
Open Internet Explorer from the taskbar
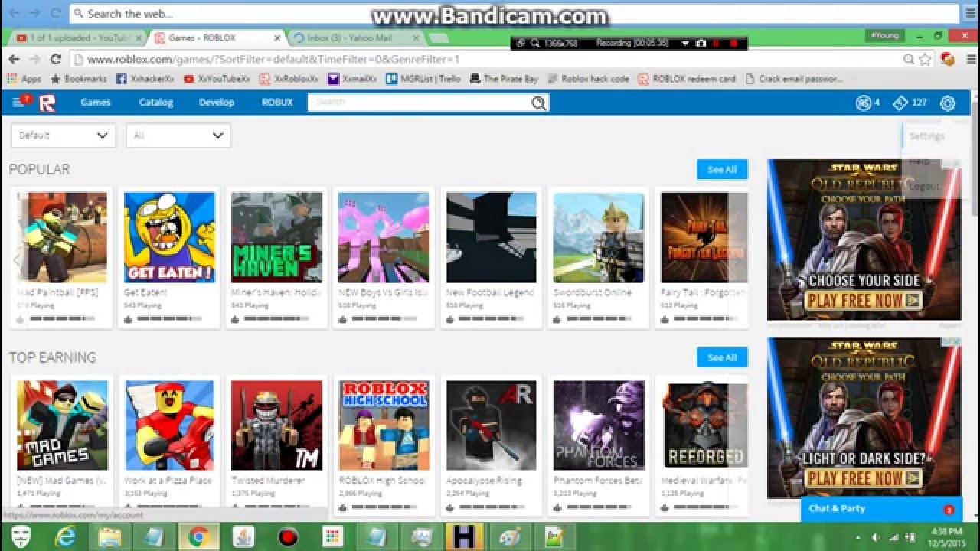pyautogui.click(x=66, y=537)
